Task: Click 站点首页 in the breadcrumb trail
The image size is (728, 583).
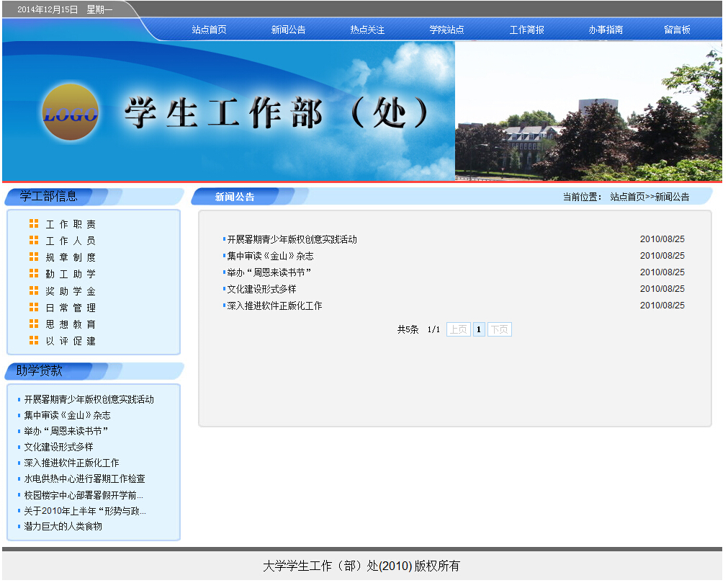Action: [x=627, y=197]
